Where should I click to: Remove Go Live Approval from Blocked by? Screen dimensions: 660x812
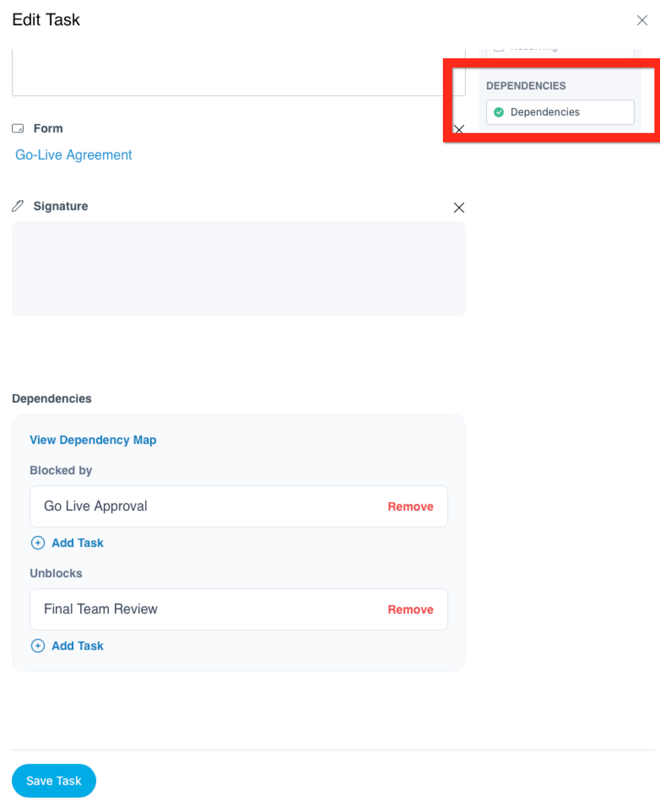(411, 506)
